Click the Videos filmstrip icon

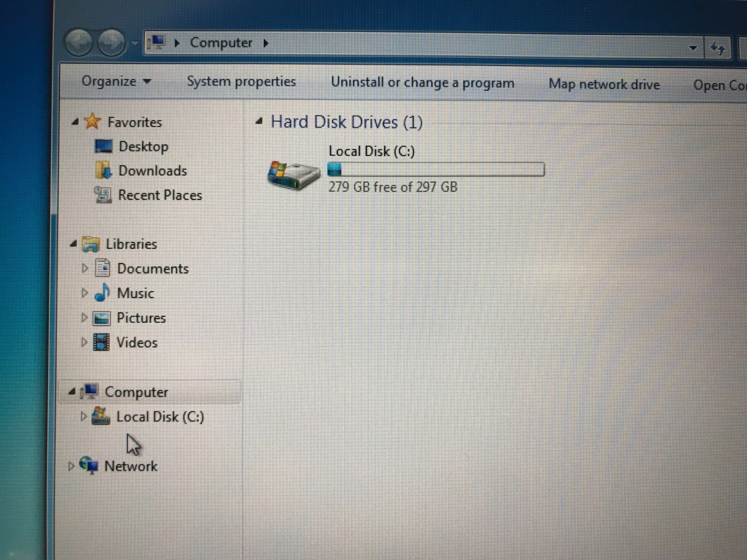coord(101,342)
